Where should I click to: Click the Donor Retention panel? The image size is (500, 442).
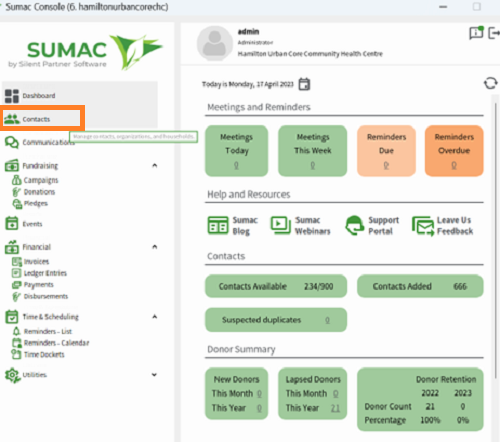click(420, 399)
